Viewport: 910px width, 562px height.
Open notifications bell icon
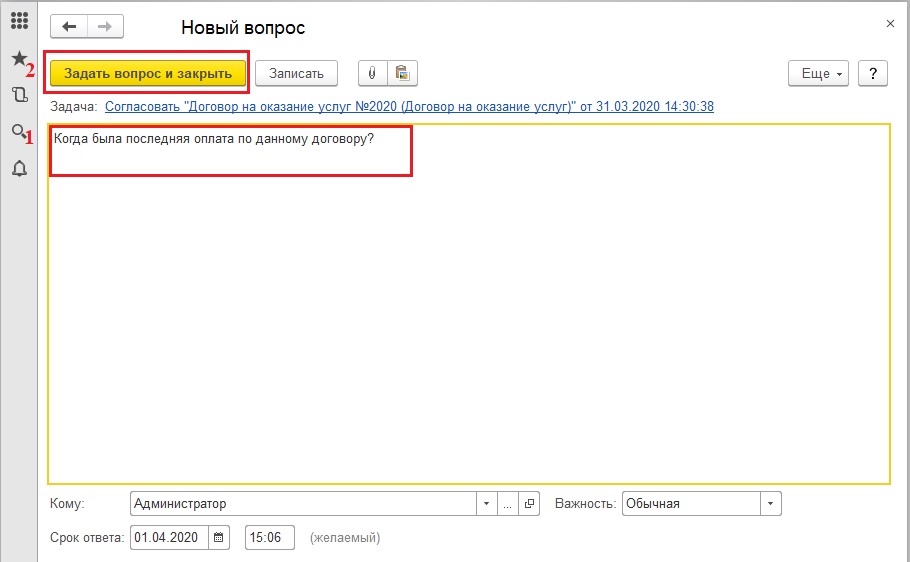point(18,168)
